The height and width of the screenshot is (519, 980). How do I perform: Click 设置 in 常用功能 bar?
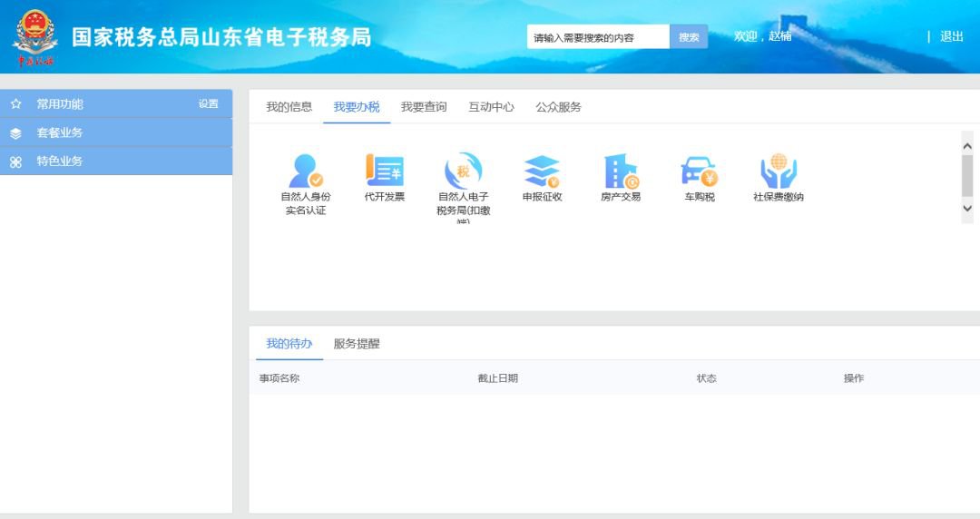tap(209, 104)
